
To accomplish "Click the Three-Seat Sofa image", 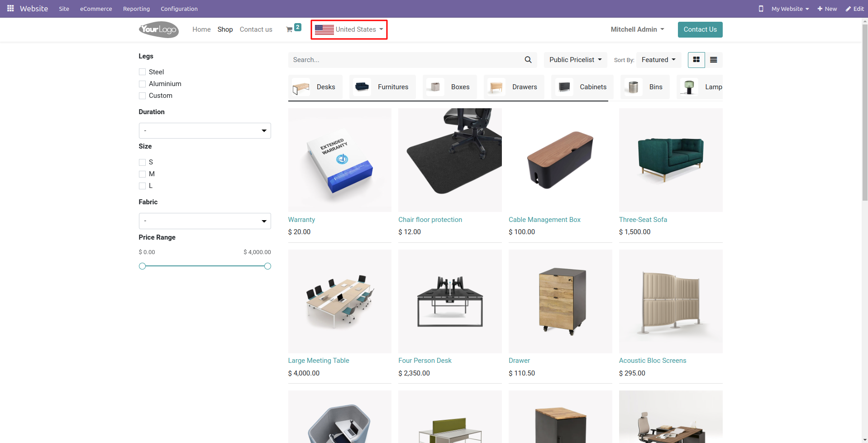I will [x=671, y=160].
